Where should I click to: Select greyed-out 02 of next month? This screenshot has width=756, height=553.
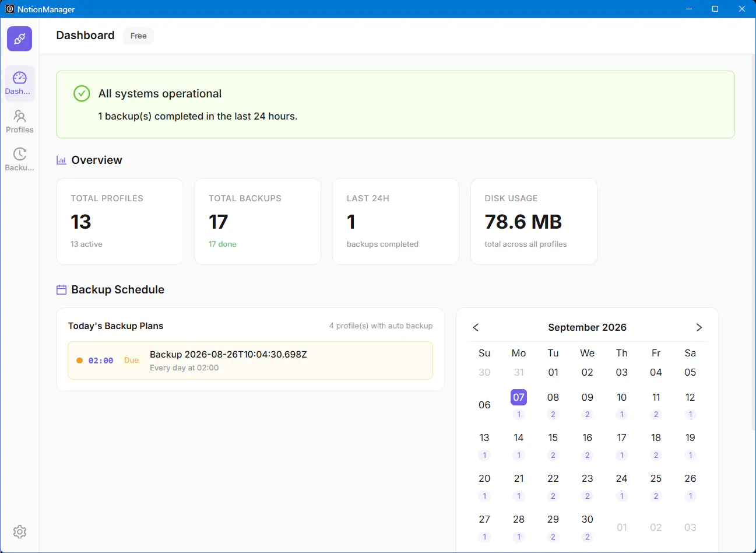click(656, 527)
